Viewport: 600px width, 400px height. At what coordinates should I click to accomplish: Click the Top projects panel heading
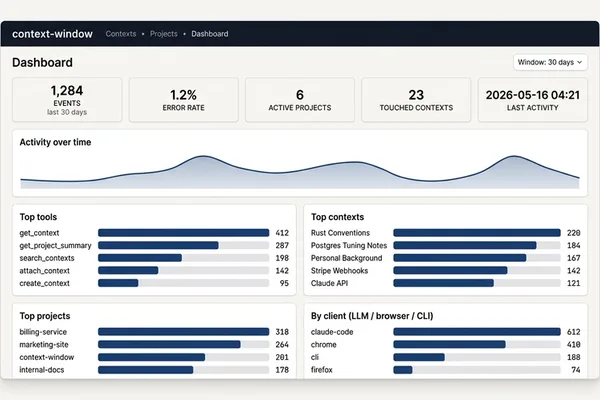[45, 316]
